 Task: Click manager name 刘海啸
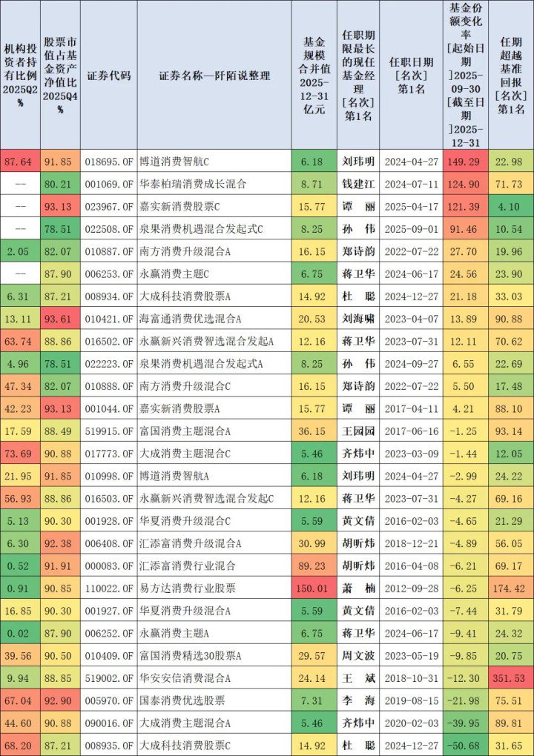(358, 319)
